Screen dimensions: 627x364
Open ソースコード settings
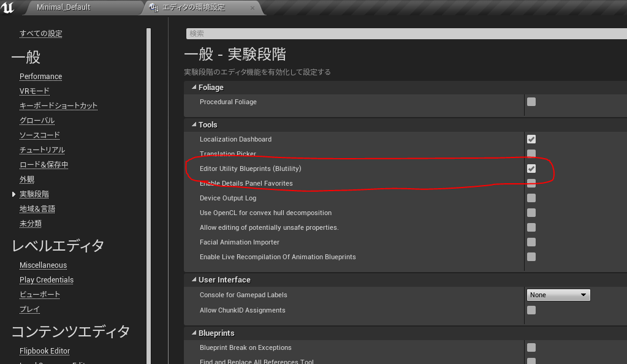pyautogui.click(x=40, y=135)
